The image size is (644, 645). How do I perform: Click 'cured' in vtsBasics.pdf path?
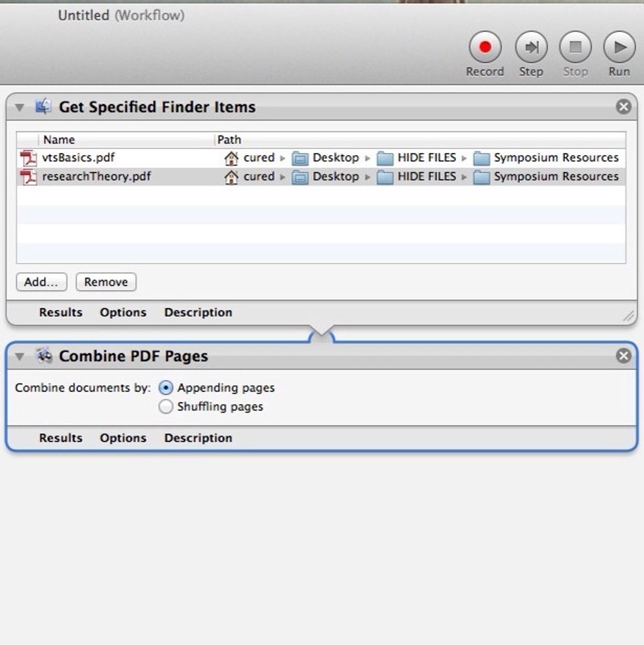coord(259,158)
